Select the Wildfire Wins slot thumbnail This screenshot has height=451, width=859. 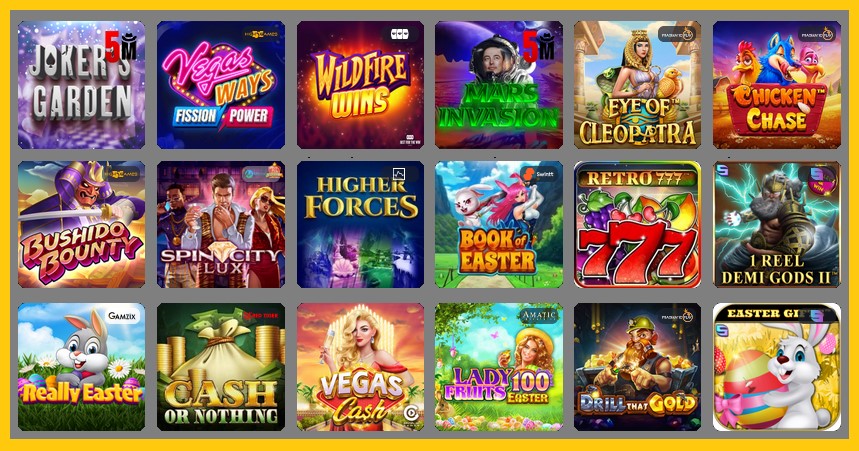[x=360, y=85]
